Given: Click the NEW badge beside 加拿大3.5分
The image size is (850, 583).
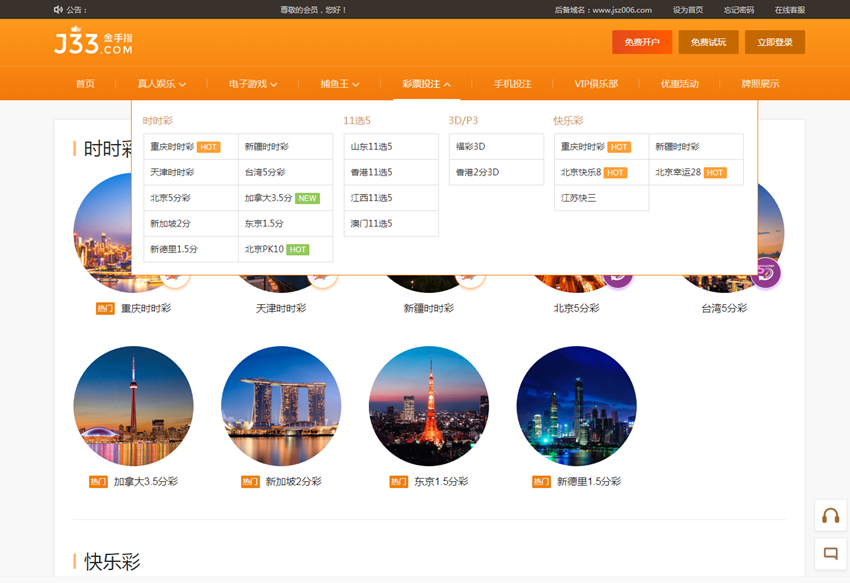Looking at the screenshot, I should 308,198.
